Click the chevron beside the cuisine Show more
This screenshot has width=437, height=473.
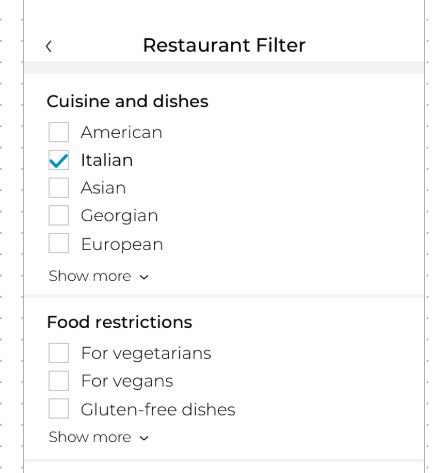tap(144, 277)
